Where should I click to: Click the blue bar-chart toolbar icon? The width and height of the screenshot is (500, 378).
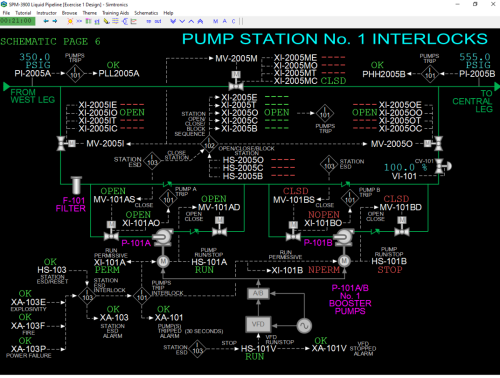[x=97, y=21]
